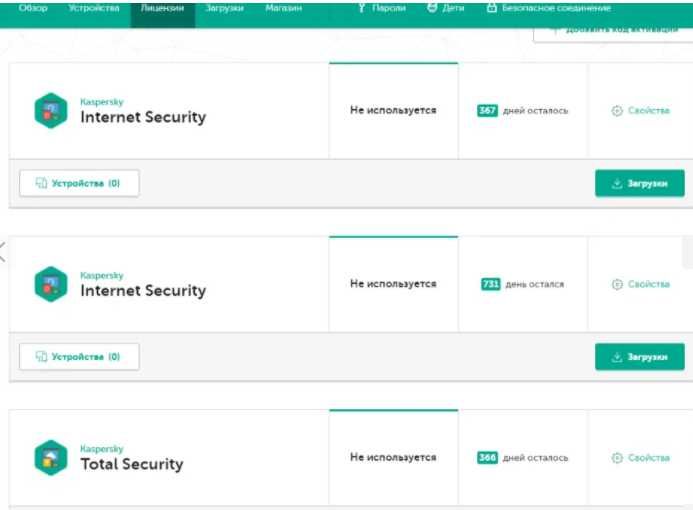This screenshot has height=510, width=693.
Task: Click Не используется in the 731-day row
Action: (393, 284)
